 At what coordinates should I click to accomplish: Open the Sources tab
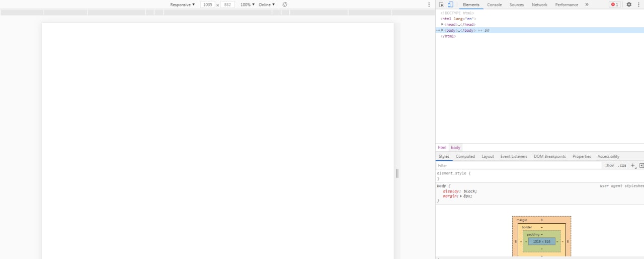(x=517, y=5)
